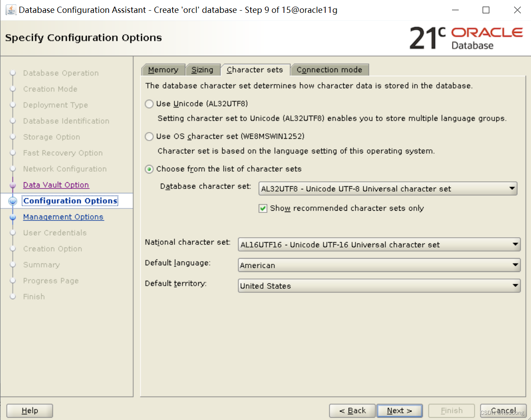Click the Database Identification step label

pos(67,121)
